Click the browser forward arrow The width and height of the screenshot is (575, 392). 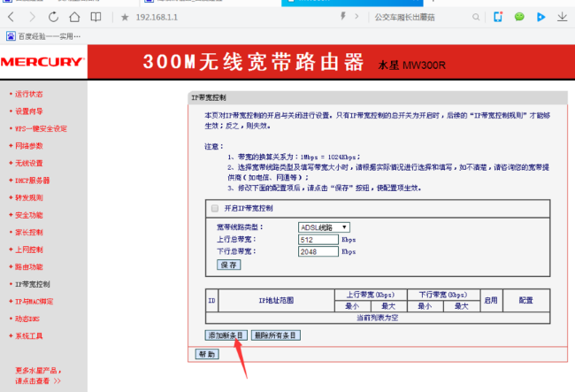(32, 17)
